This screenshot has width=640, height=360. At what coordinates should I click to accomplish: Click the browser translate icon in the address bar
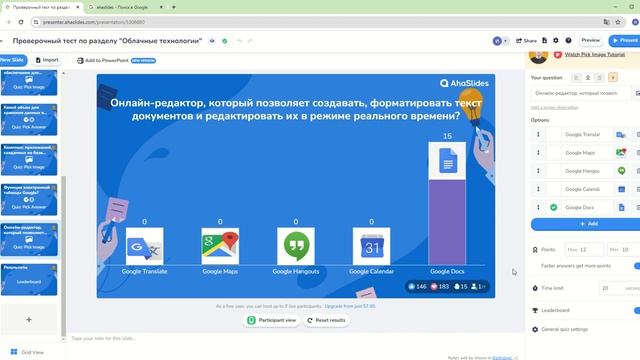coord(606,22)
